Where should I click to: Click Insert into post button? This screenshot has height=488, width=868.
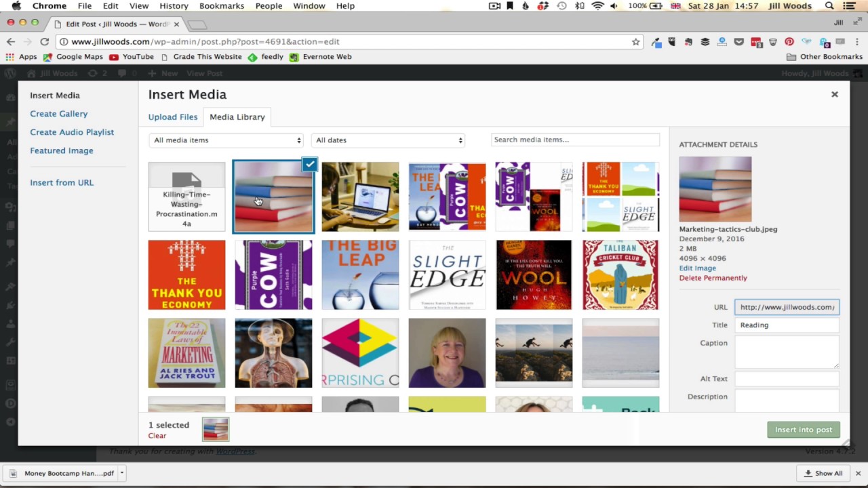pyautogui.click(x=804, y=430)
